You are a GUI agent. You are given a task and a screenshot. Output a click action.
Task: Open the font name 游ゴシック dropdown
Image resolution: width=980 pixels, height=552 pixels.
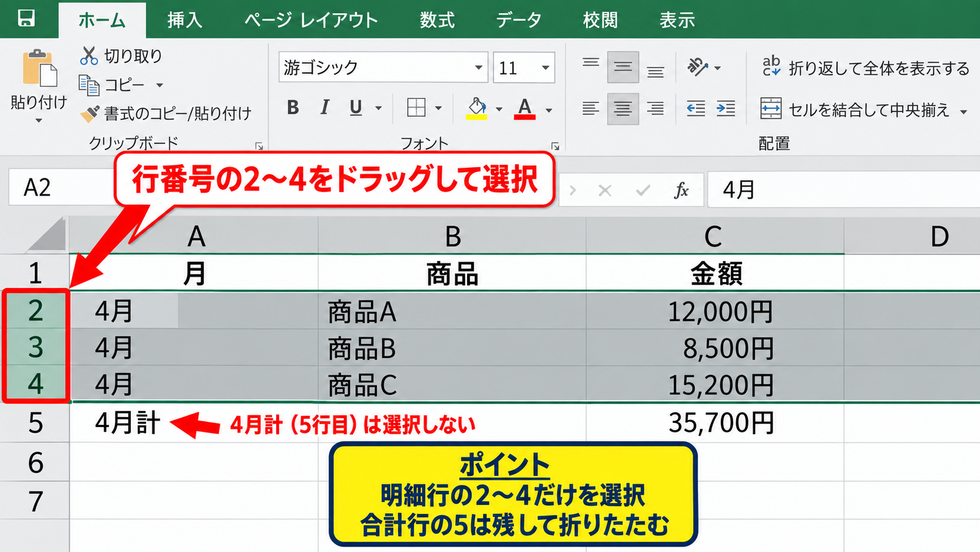479,67
